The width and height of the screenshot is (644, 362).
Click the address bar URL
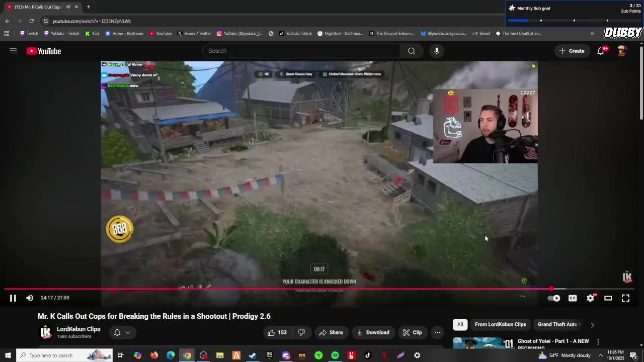(x=92, y=21)
